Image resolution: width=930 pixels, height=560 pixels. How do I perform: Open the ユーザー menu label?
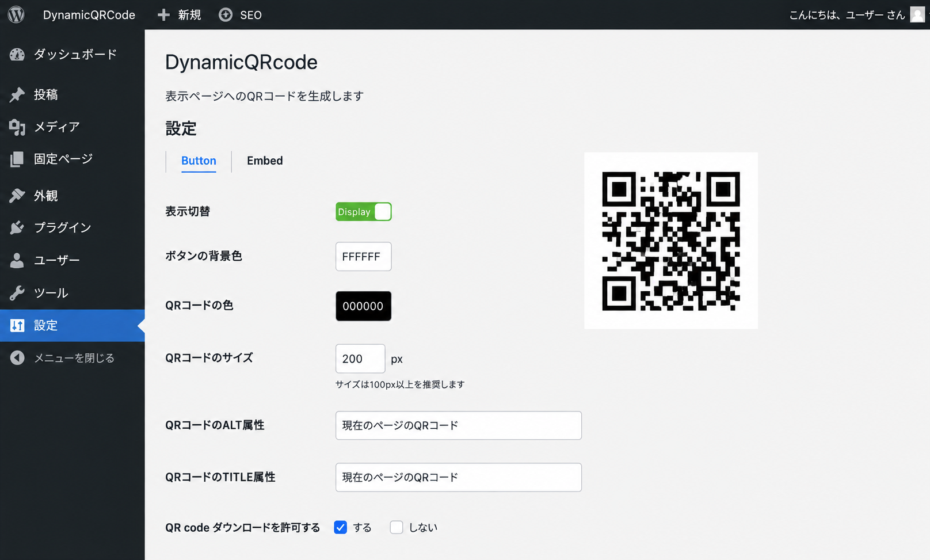click(x=57, y=260)
